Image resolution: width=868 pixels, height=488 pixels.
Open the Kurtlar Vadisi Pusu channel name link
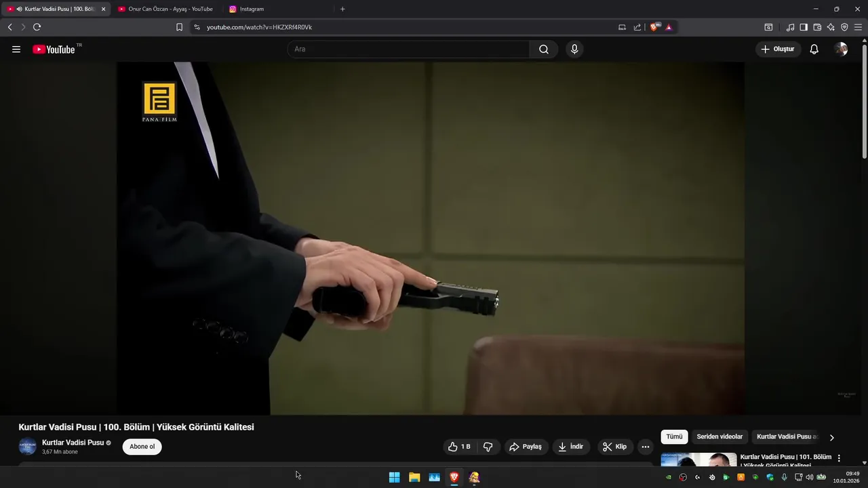coord(73,443)
